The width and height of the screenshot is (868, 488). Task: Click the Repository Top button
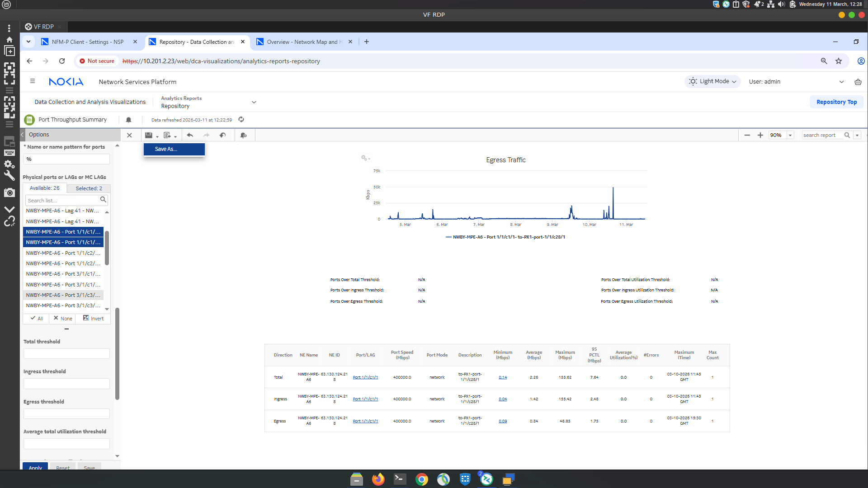pyautogui.click(x=836, y=102)
